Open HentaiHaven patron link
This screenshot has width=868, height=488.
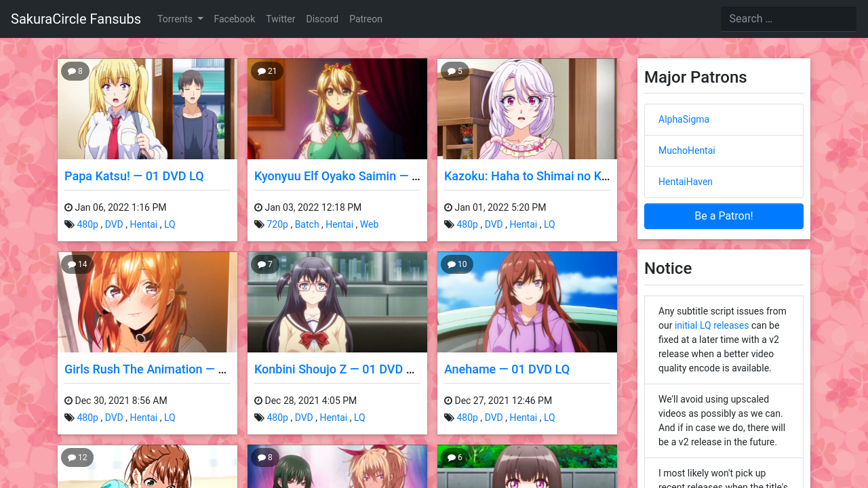(x=685, y=182)
